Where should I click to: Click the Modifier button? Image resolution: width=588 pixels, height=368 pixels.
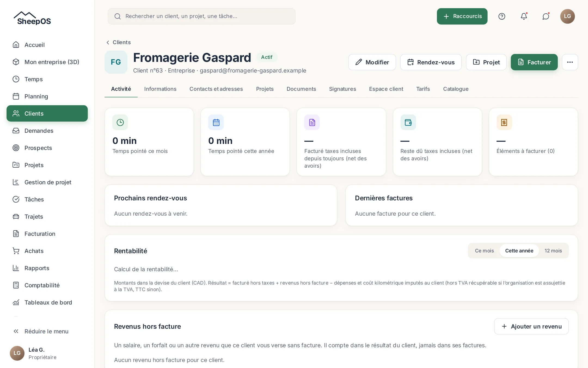(x=372, y=62)
